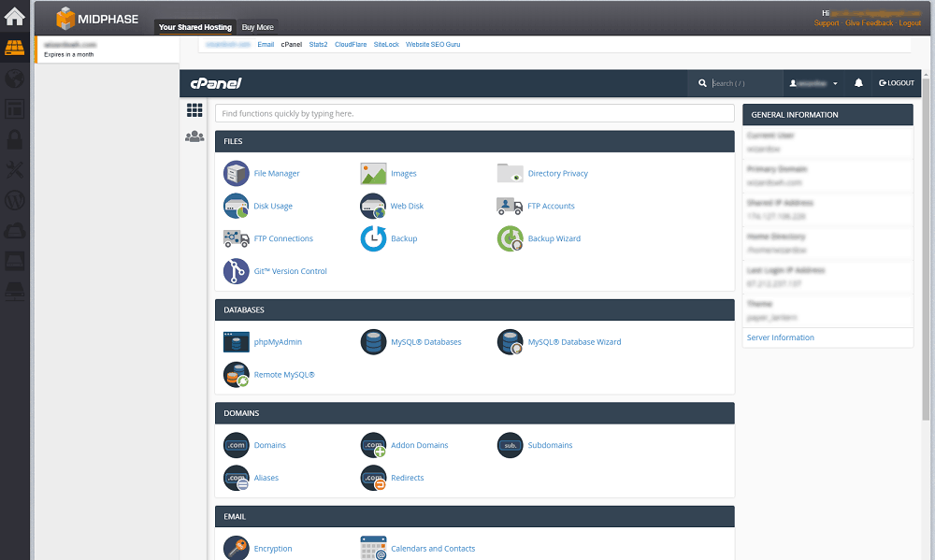Click the crossed tools icon in sidebar
Viewport: 935px width, 560px height.
coord(14,170)
